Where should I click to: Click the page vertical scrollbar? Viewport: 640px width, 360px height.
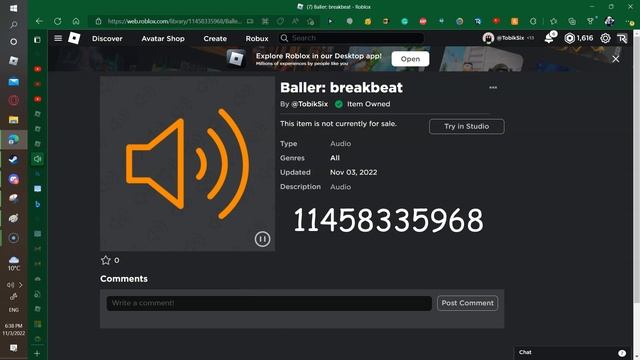click(636, 167)
